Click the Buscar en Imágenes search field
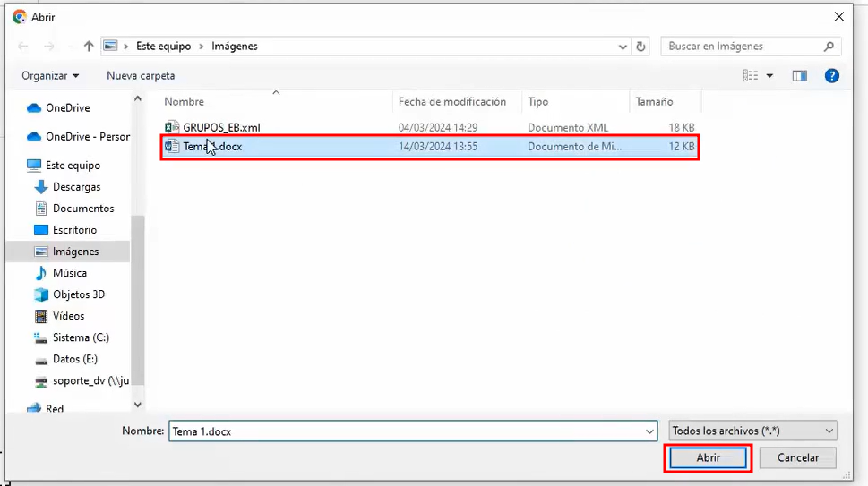 pos(742,46)
